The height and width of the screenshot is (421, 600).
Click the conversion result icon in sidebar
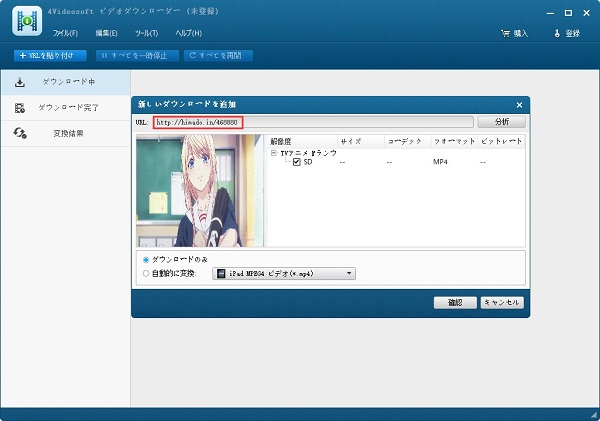pos(20,133)
